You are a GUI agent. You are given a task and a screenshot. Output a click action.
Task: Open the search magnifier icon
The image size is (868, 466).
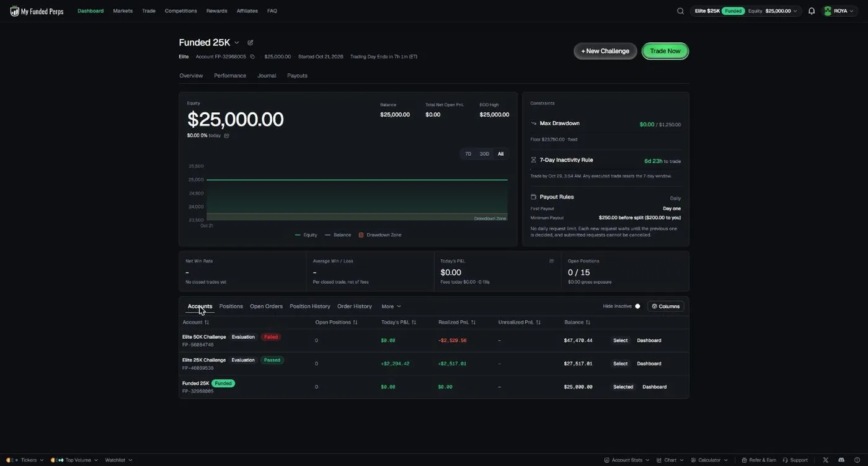pyautogui.click(x=680, y=11)
